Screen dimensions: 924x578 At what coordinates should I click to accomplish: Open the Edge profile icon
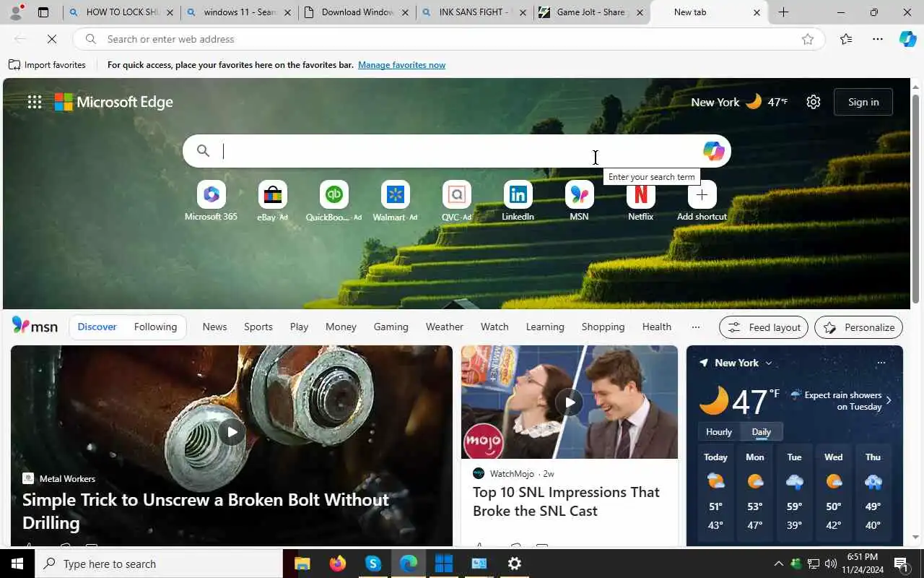[x=16, y=11]
